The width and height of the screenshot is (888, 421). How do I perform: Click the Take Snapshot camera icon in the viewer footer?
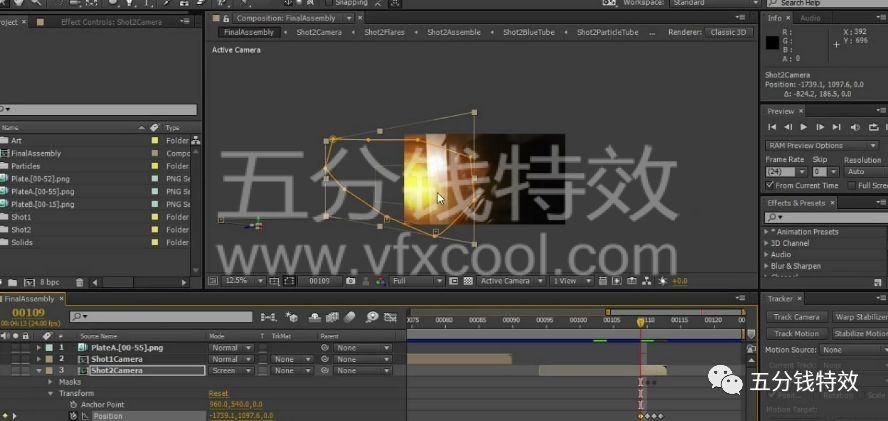(350, 281)
